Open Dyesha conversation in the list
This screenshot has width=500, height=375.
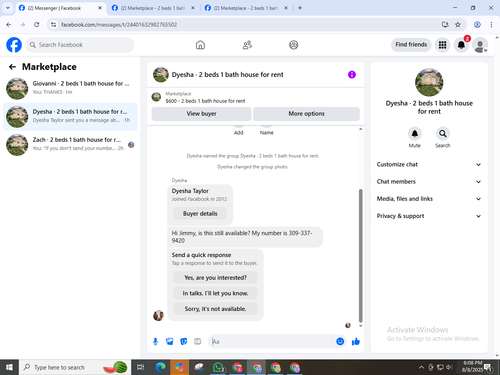click(x=70, y=117)
